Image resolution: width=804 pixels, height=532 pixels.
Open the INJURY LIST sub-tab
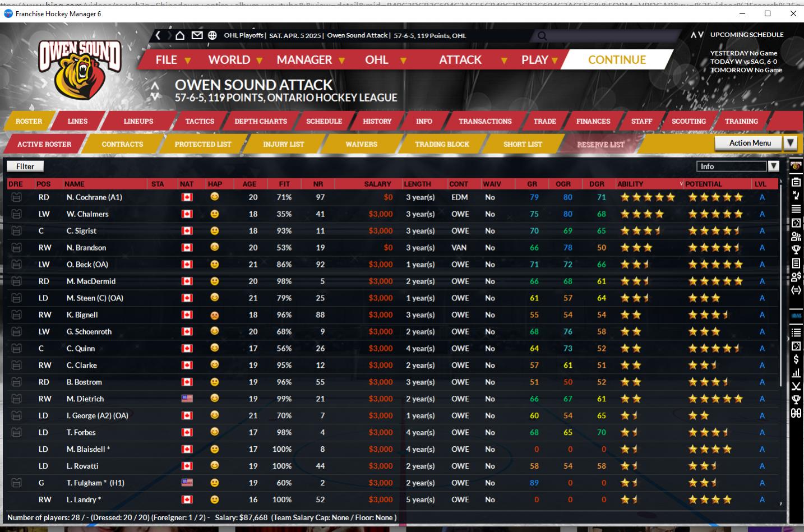pos(283,144)
